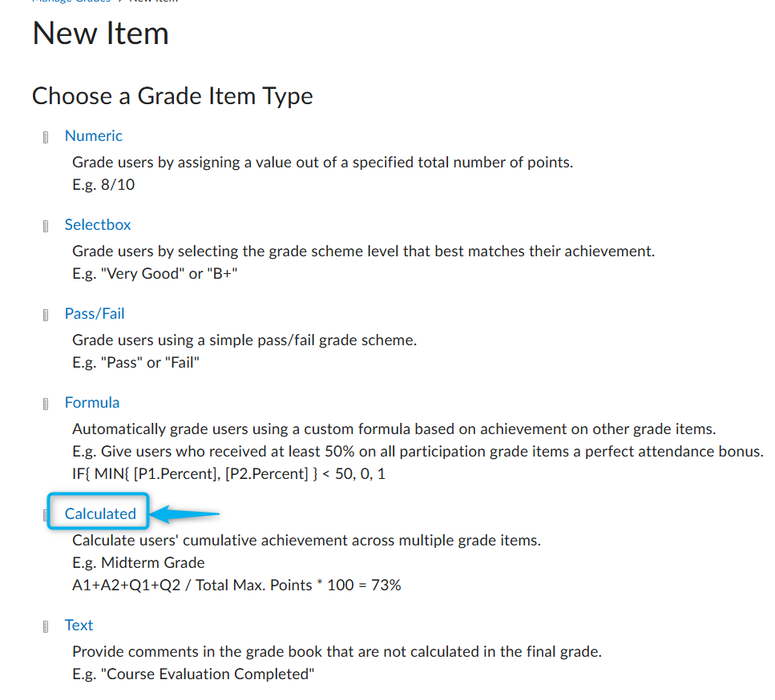Create a Text grade item
The width and height of the screenshot is (775, 700).
click(x=79, y=625)
